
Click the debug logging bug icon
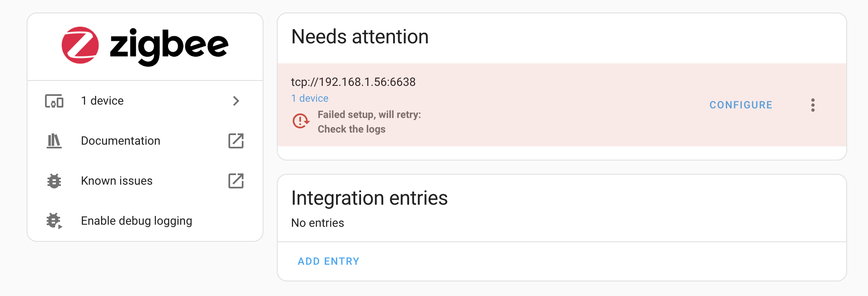click(x=53, y=221)
